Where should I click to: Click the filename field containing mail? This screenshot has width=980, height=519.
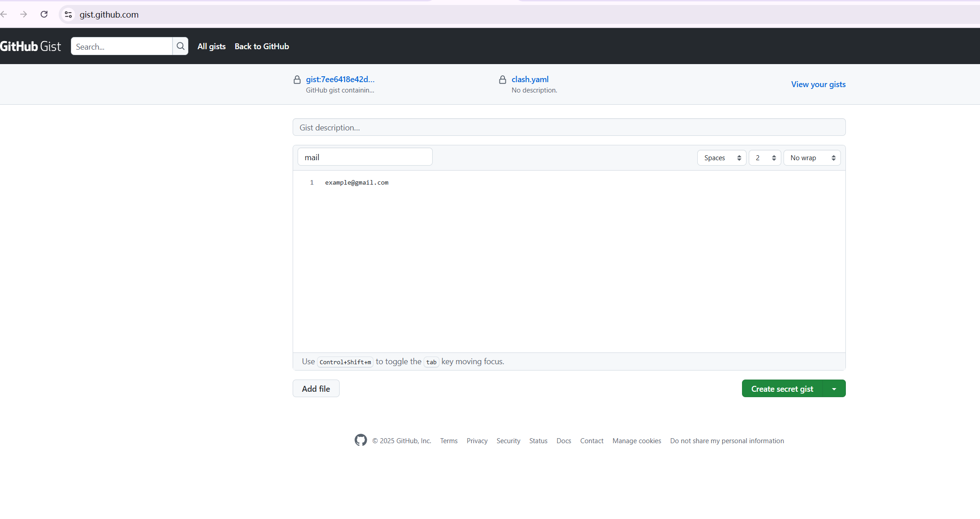pyautogui.click(x=364, y=157)
